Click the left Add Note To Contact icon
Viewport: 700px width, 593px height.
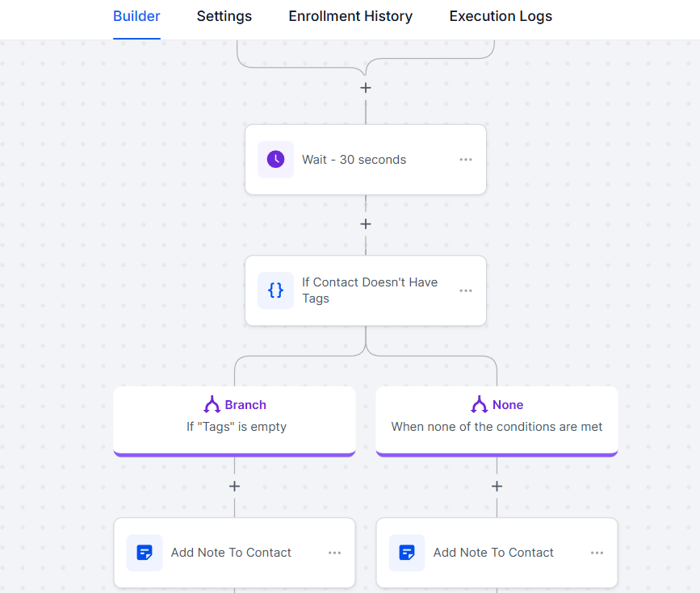(x=145, y=553)
